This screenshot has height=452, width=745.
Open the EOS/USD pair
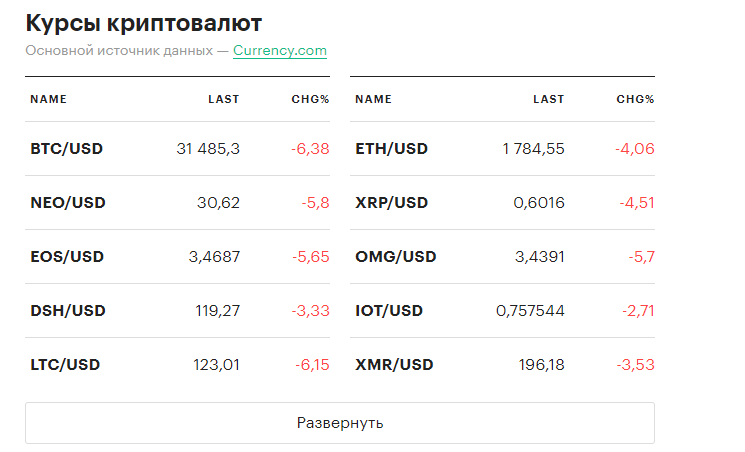(67, 257)
